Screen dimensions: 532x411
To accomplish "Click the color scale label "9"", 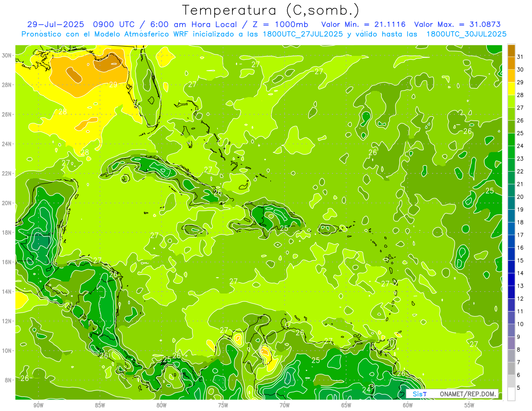I will (x=519, y=337).
